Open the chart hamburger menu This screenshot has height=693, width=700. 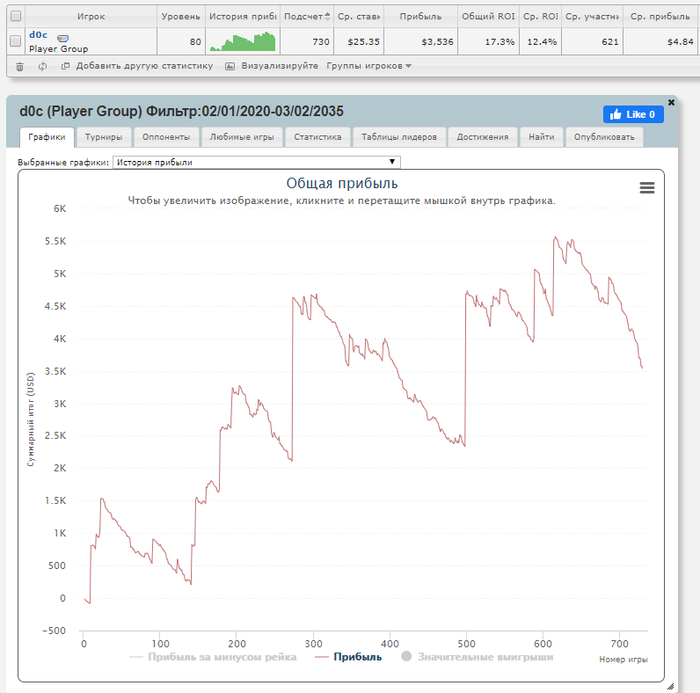point(647,188)
